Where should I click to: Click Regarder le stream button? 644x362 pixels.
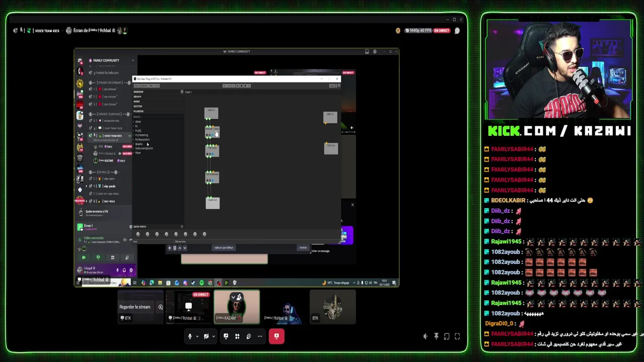coord(135,307)
